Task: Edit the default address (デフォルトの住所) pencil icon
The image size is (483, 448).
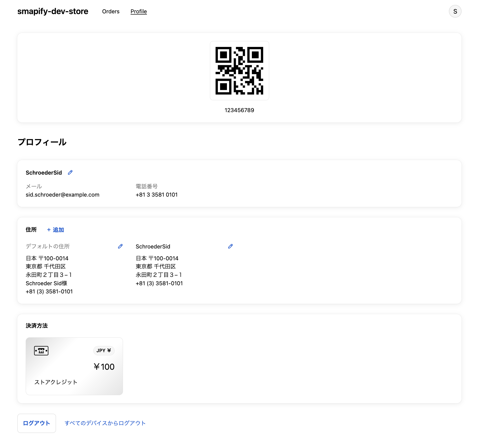Action: coord(120,246)
